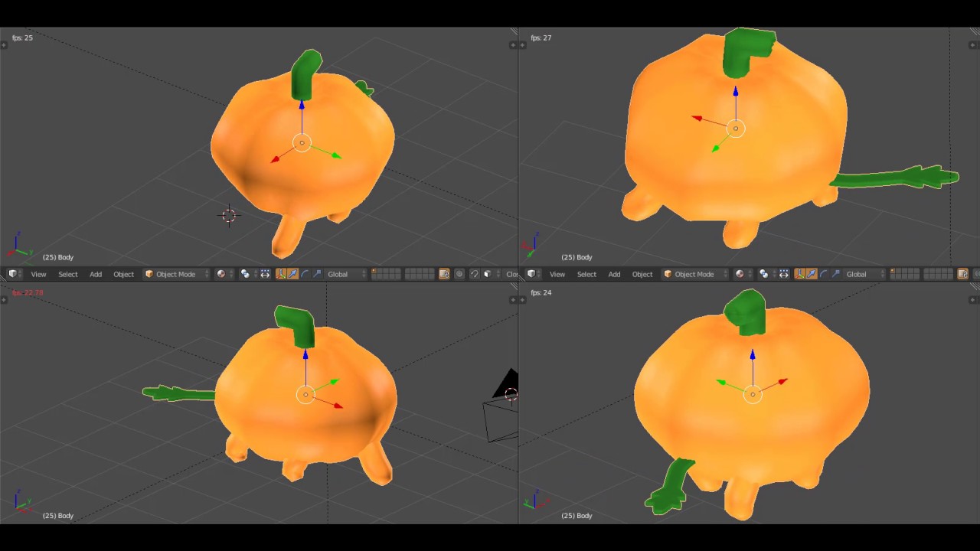Select the green stem in top-right viewport
The width and height of the screenshot is (980, 551).
pyautogui.click(x=747, y=52)
